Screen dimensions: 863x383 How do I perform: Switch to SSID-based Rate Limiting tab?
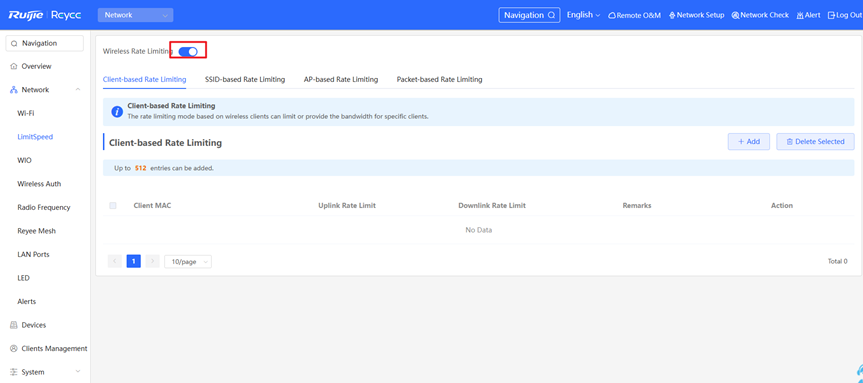click(245, 79)
